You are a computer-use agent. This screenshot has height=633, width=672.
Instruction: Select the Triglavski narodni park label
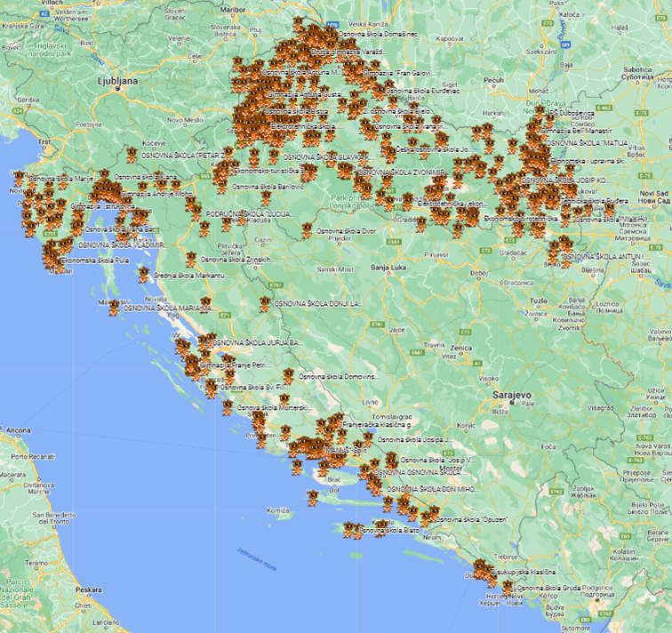[50, 50]
